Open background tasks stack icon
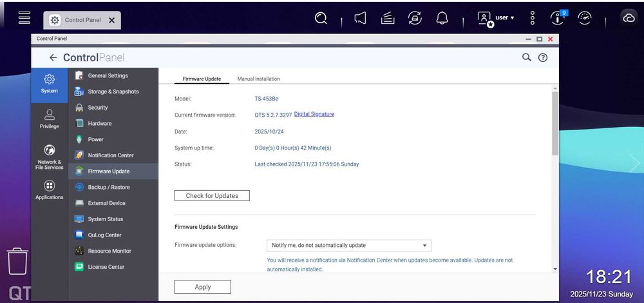 (x=388, y=18)
